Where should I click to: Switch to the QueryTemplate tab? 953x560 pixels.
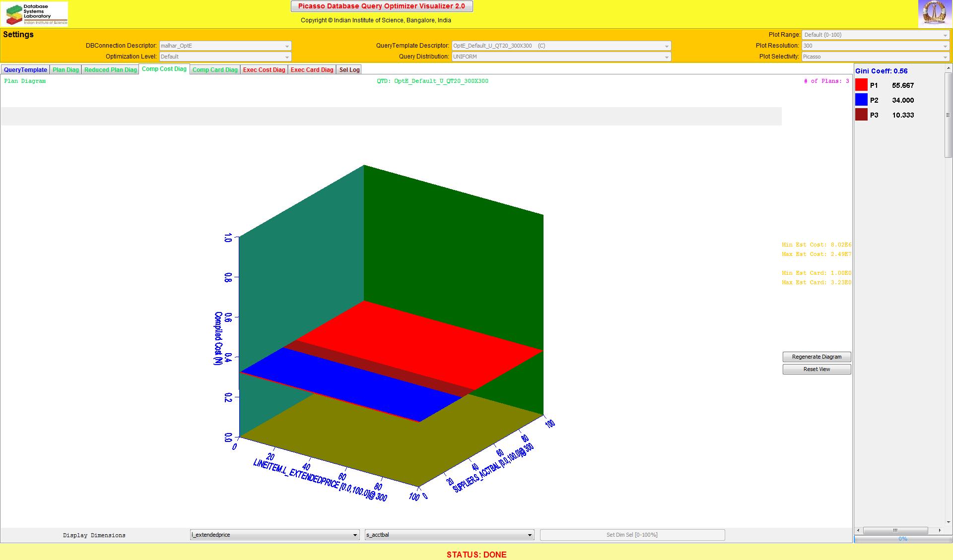click(x=25, y=70)
